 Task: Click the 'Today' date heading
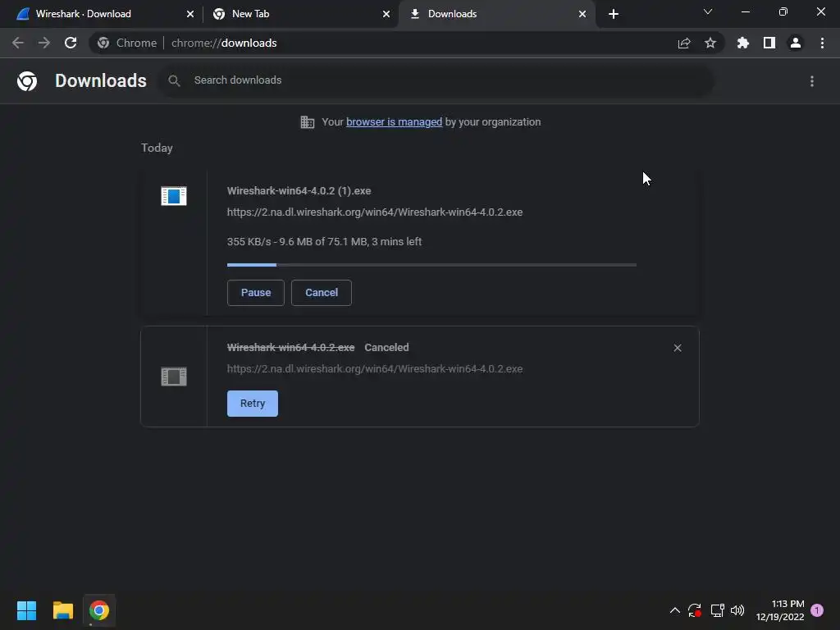[157, 148]
